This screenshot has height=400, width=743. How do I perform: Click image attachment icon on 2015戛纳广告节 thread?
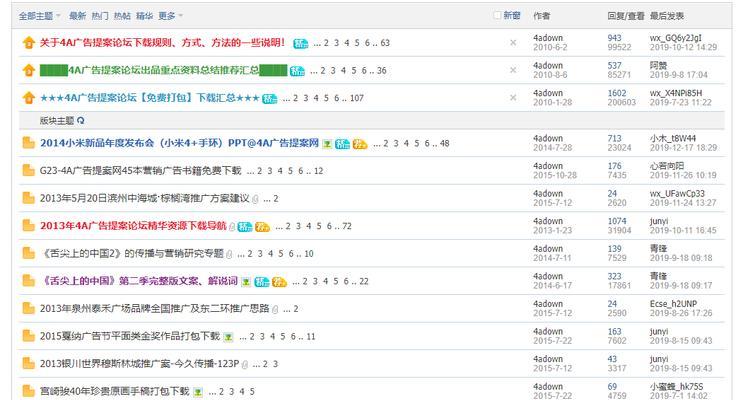pyautogui.click(x=228, y=337)
